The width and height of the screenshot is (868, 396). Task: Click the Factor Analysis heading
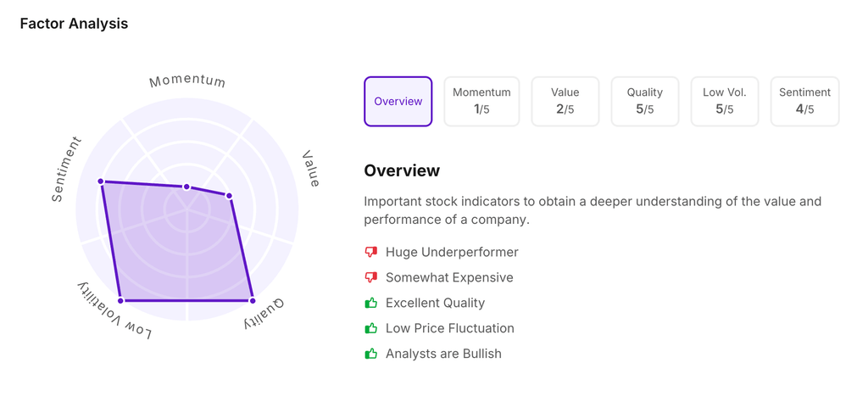(74, 24)
